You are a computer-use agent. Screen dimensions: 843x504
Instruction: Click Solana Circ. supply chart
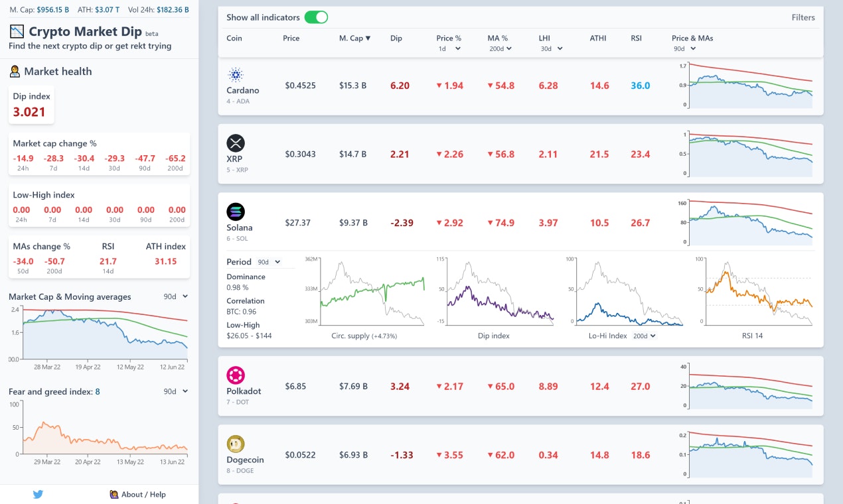(x=364, y=290)
